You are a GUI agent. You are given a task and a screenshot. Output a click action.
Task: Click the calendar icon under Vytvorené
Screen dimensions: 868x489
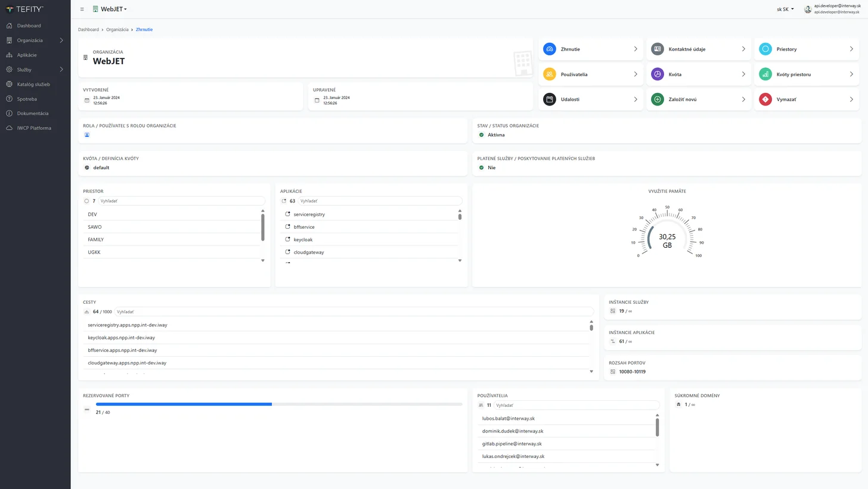(87, 100)
